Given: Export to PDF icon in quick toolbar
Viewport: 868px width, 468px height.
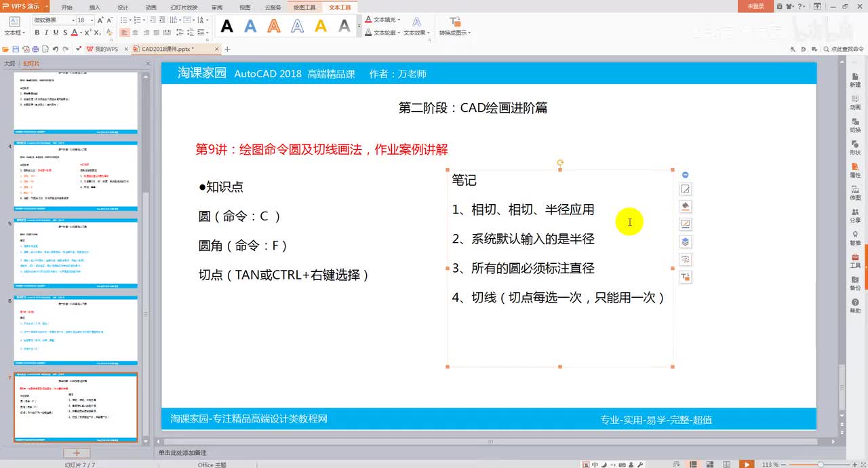Looking at the screenshot, I should pyautogui.click(x=25, y=49).
